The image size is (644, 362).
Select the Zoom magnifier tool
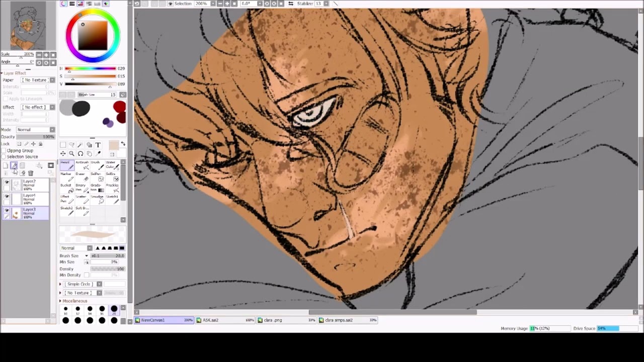71,154
